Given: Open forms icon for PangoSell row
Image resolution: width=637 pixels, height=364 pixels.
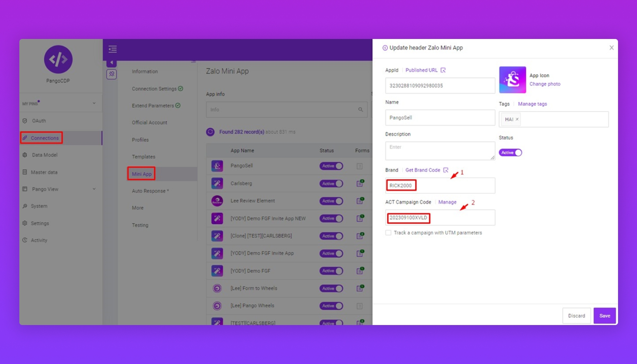Looking at the screenshot, I should (x=360, y=166).
